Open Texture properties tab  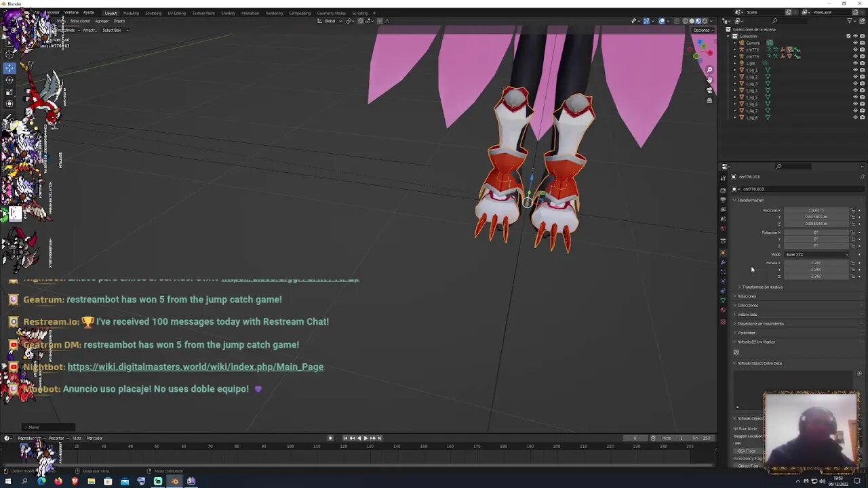click(x=723, y=322)
